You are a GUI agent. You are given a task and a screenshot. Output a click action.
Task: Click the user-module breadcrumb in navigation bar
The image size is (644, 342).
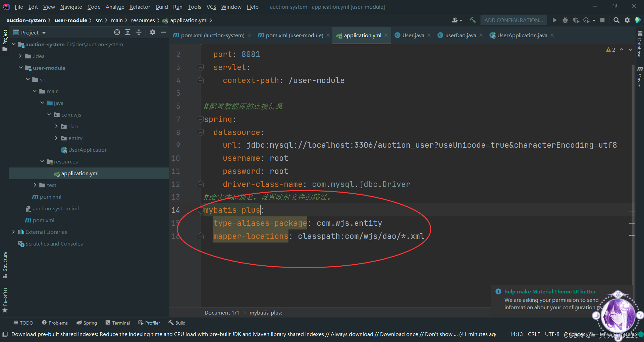click(x=71, y=20)
